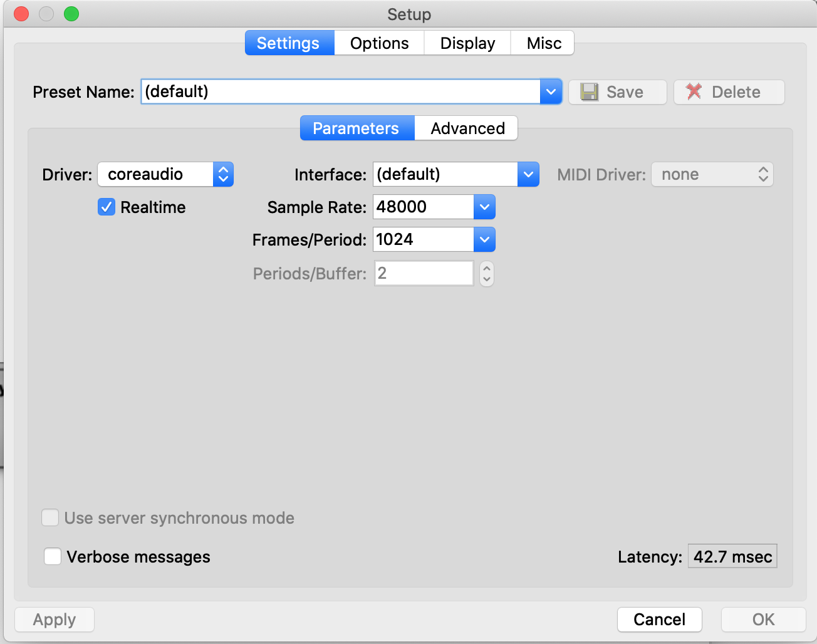Click the Preset Name label

click(x=83, y=92)
